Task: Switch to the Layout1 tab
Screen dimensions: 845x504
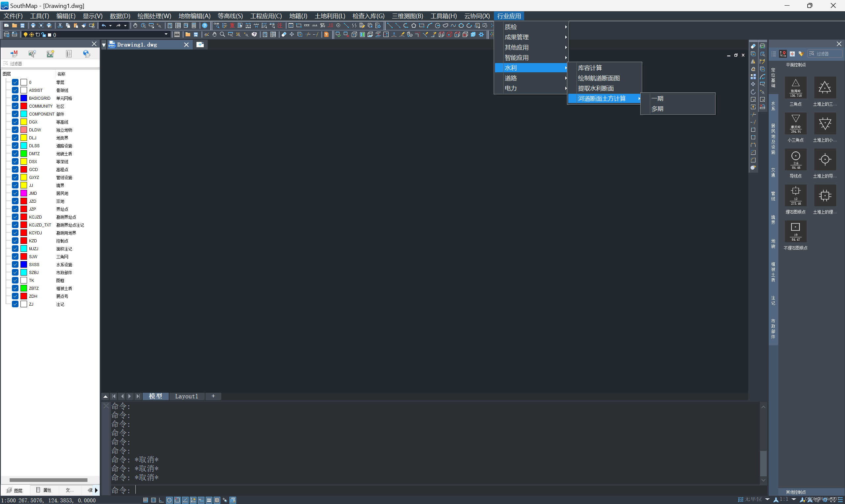Action: click(x=187, y=396)
